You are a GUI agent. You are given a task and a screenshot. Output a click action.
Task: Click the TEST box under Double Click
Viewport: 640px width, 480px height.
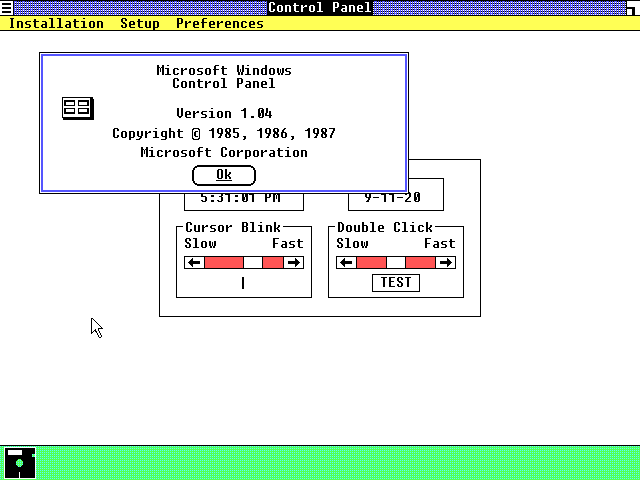[396, 282]
